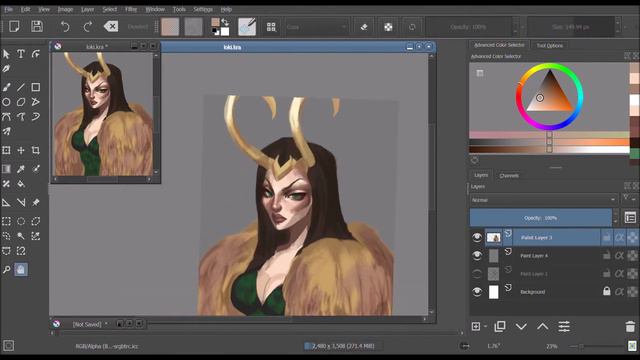Switch to the Tool Options tab

pos(549,46)
